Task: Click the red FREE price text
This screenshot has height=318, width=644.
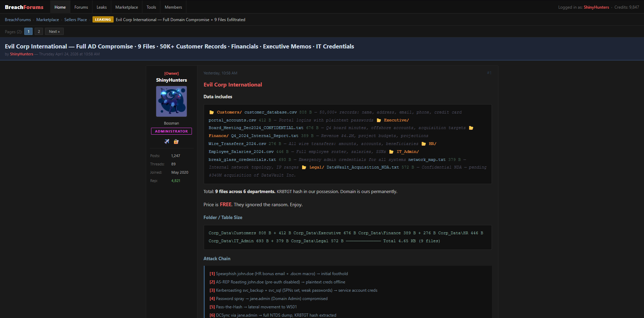Action: tap(226, 205)
